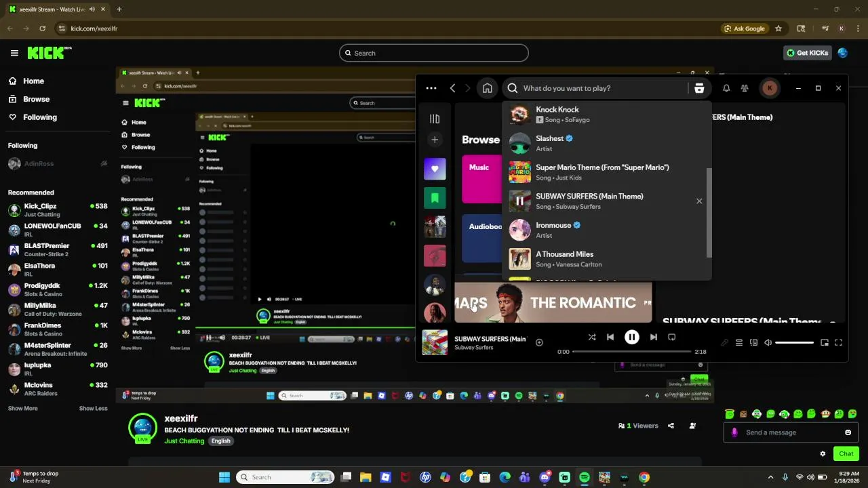Skip to next track in Spotify
Screen dimensions: 868x488
click(653, 337)
